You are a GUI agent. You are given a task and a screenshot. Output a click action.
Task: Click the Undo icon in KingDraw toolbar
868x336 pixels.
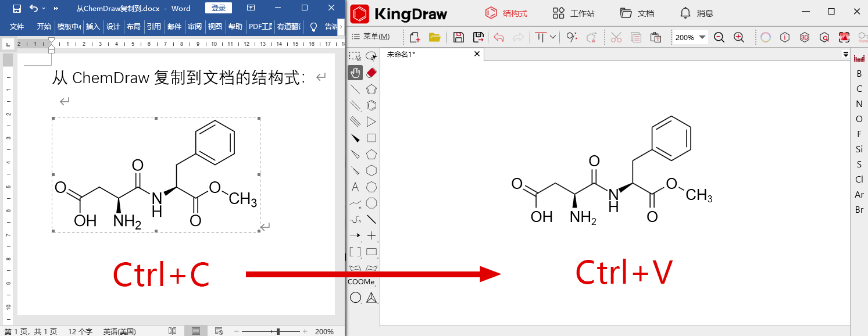(x=499, y=37)
